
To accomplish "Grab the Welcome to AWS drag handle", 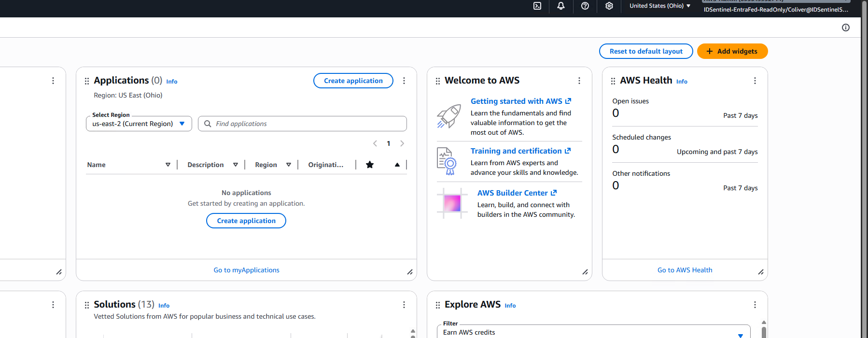I will [x=438, y=81].
